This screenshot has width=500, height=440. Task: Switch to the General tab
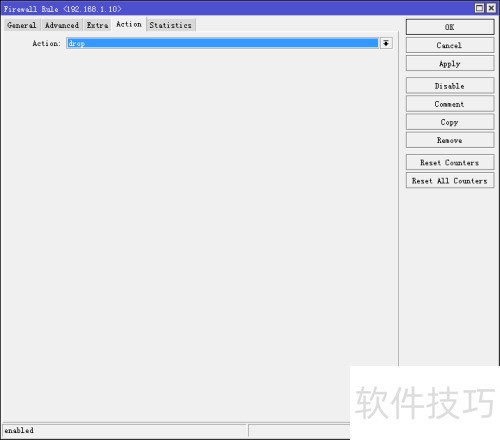[x=22, y=25]
